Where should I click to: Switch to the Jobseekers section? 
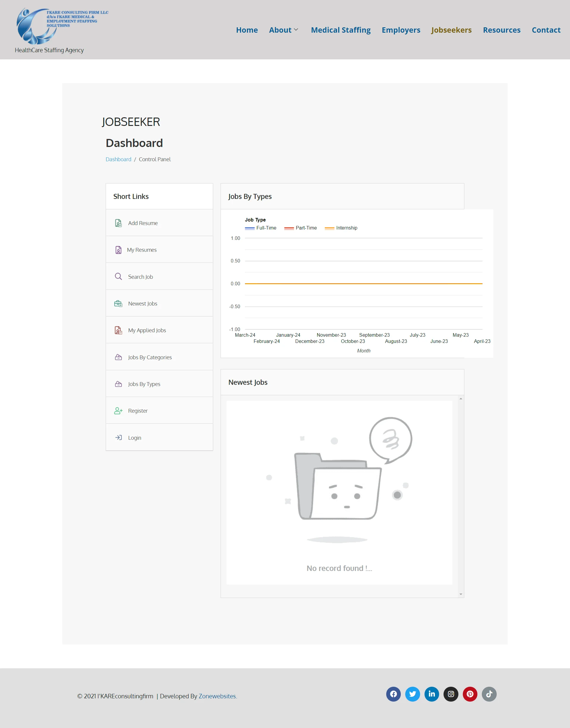pyautogui.click(x=452, y=30)
